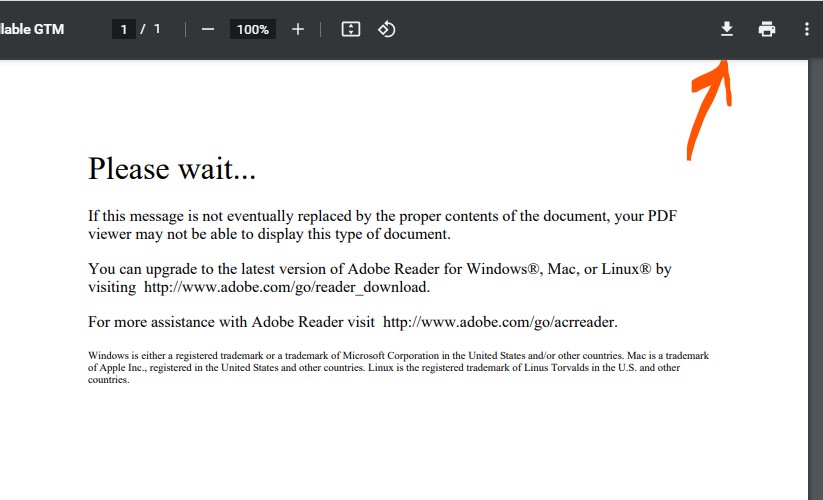Toggle the fit to page icon

[x=350, y=29]
